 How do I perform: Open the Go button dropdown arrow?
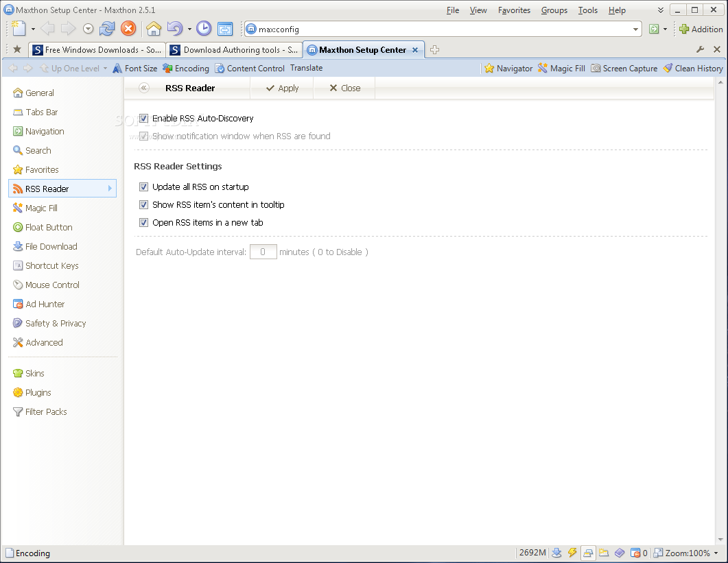point(665,29)
